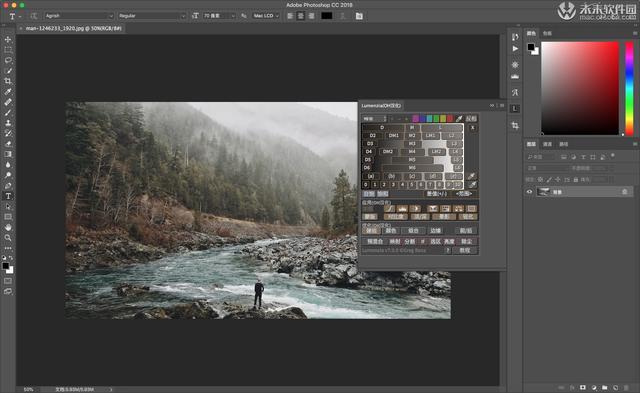The height and width of the screenshot is (393, 640).
Task: Click the red color swatch in Lumenzia
Action: [x=450, y=119]
